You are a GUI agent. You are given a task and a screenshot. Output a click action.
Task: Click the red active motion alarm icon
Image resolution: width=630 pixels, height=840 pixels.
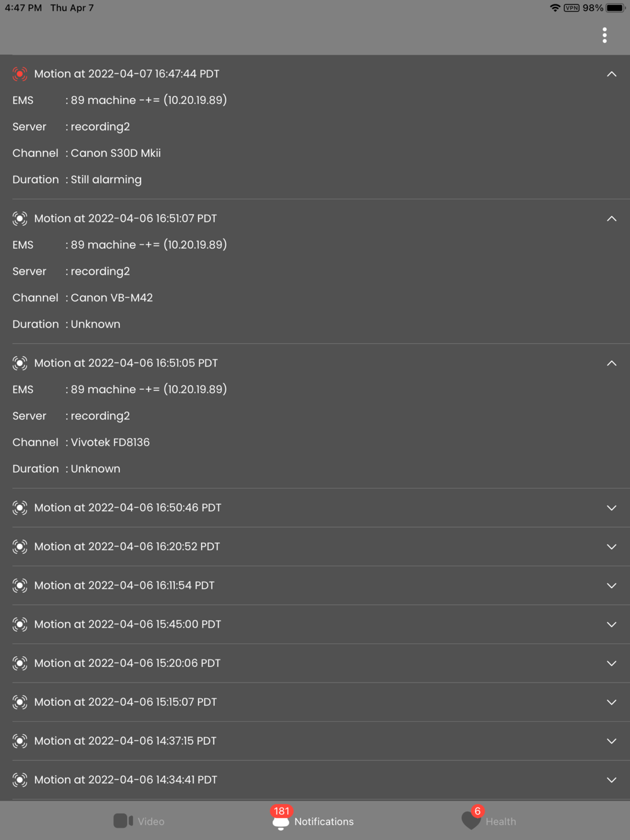click(20, 74)
